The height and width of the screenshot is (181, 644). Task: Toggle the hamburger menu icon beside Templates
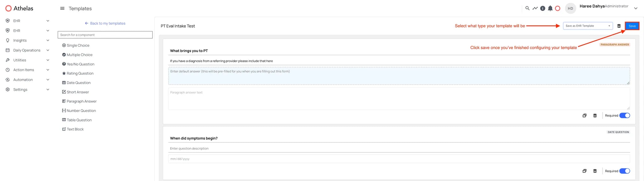point(62,8)
